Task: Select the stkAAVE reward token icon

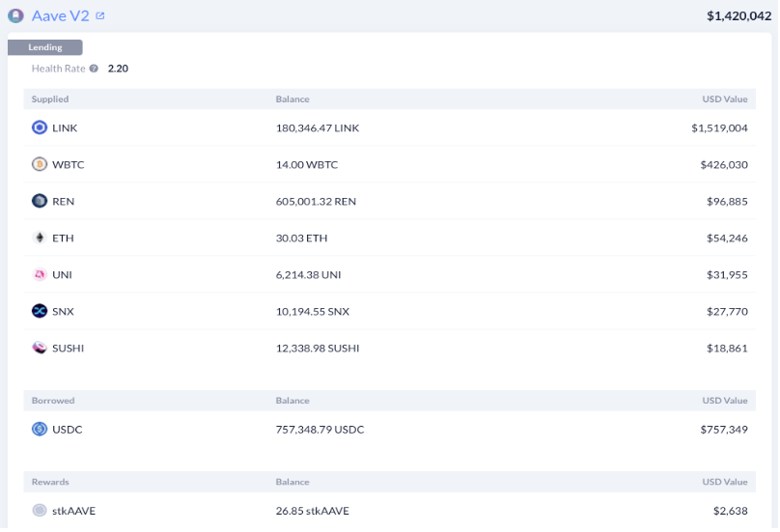Action: (40, 511)
